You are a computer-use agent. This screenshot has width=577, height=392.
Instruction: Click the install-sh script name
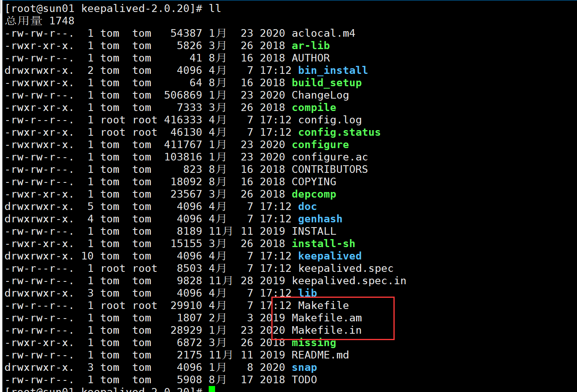(324, 244)
